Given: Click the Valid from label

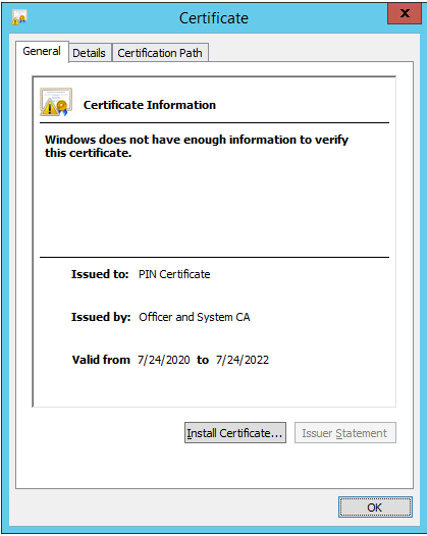Looking at the screenshot, I should [101, 360].
